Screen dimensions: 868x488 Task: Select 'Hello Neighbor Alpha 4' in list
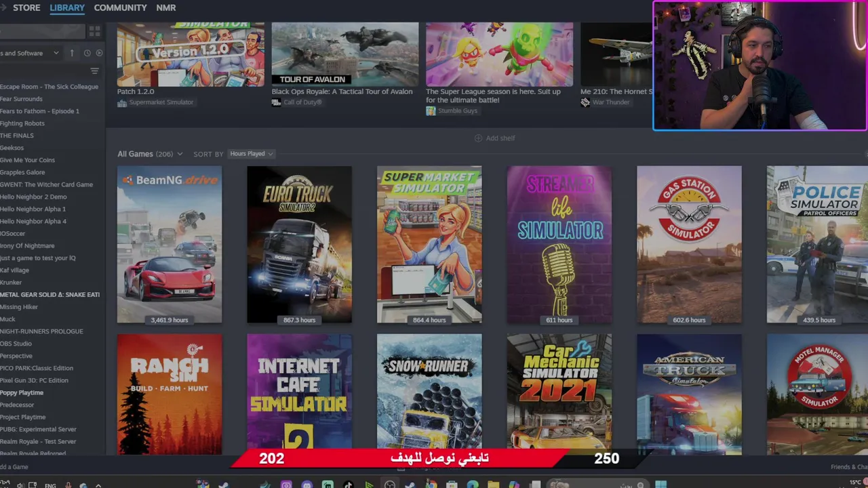[x=33, y=221]
